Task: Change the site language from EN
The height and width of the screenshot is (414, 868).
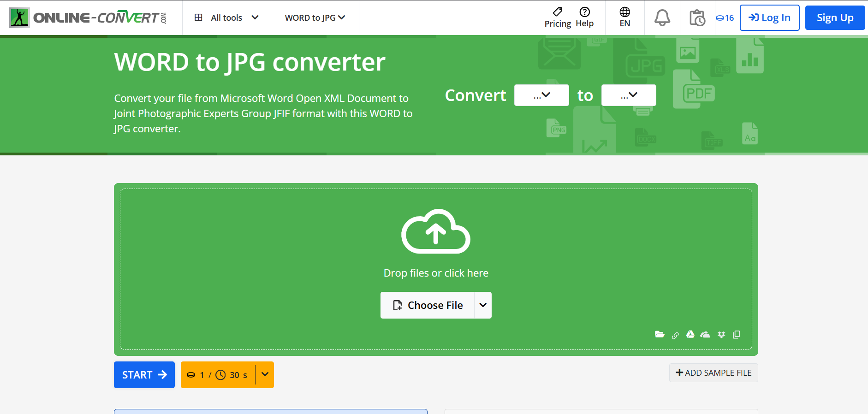Action: pos(625,18)
